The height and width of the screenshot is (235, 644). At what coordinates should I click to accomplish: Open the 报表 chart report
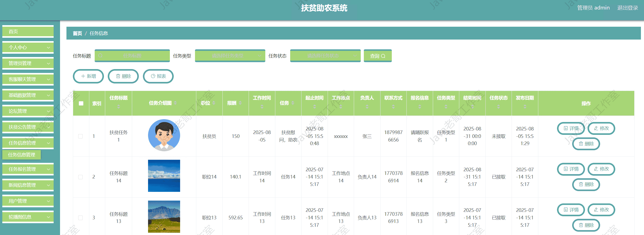(158, 76)
